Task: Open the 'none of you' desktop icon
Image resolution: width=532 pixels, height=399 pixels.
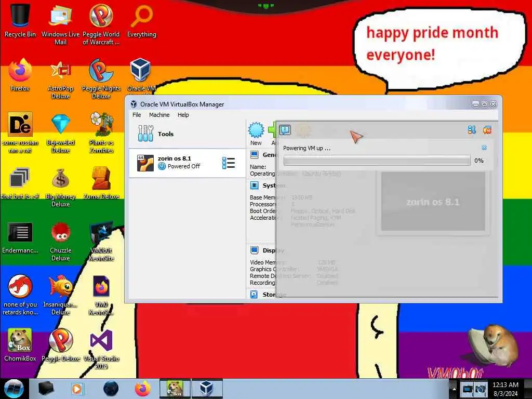Action: pos(20,295)
